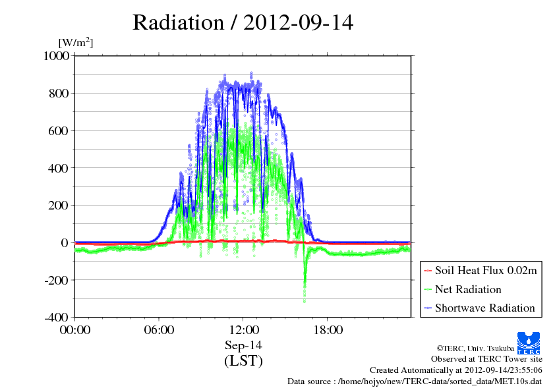555x392 pixels.
Task: Click the '800' y-axis label
Action: (59, 94)
